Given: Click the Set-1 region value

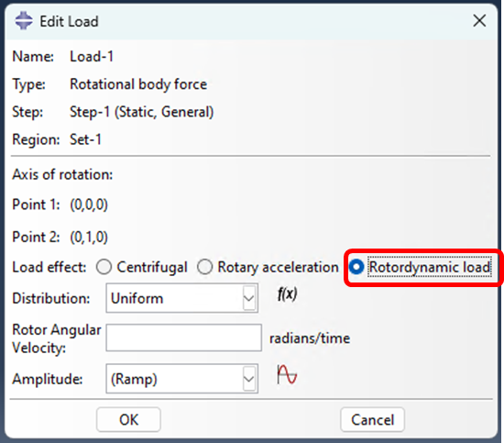Looking at the screenshot, I should (85, 139).
